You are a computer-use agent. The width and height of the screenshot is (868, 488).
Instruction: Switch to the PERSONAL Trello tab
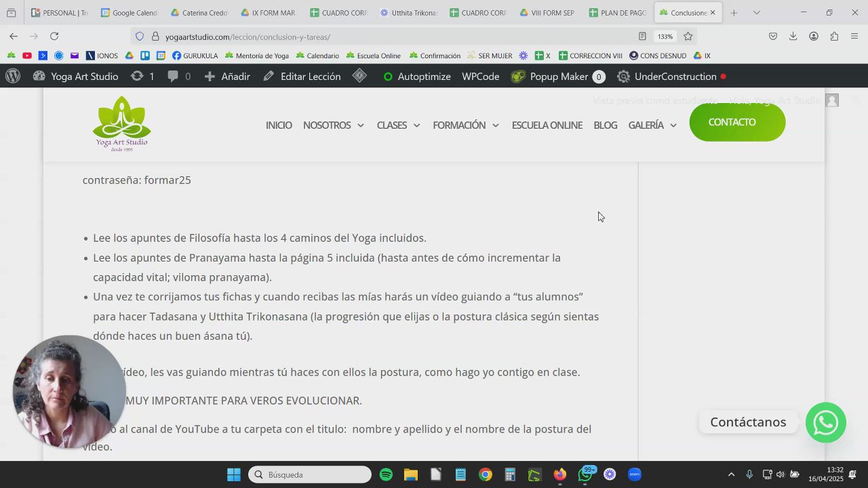click(x=58, y=13)
